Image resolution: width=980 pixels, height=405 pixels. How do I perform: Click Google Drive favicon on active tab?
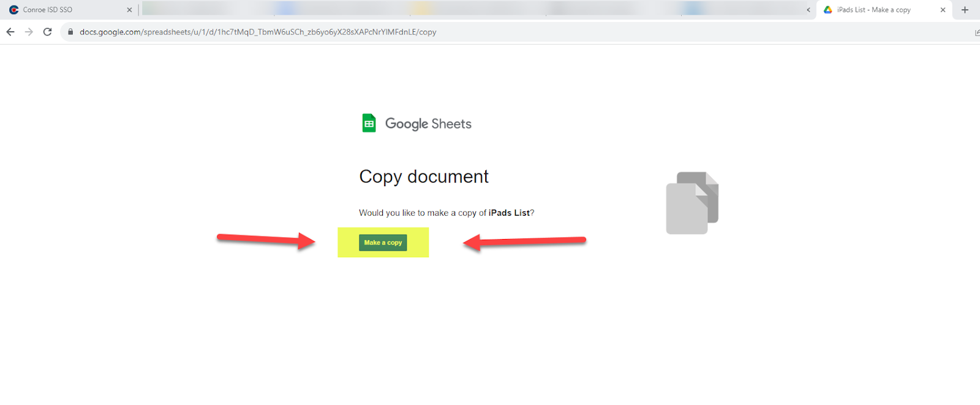pyautogui.click(x=828, y=10)
